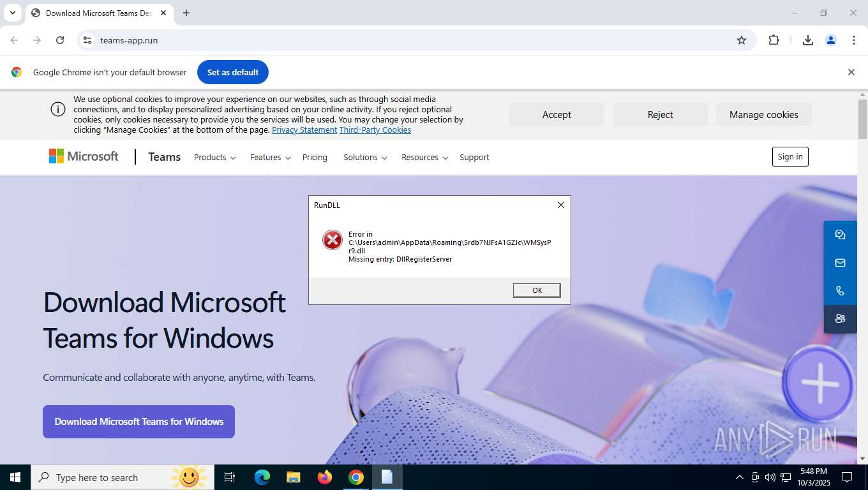Screen dimensions: 868x490
Task: Open the Chrome three-dot menu
Action: [x=854, y=40]
